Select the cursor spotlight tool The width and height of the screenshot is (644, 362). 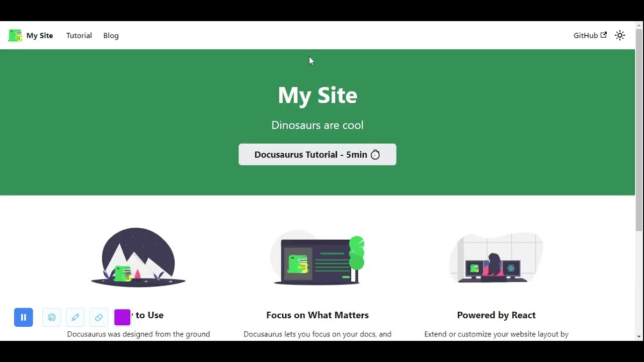(52, 317)
